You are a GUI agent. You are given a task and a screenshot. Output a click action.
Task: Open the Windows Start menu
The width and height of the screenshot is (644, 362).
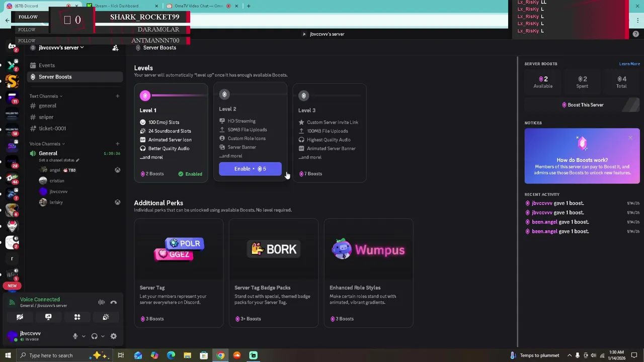(x=8, y=355)
